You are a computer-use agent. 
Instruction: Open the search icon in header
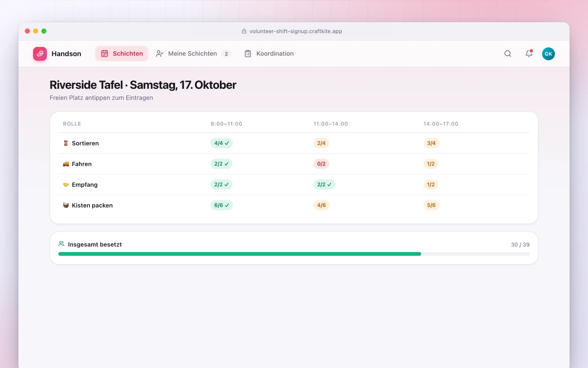click(508, 54)
